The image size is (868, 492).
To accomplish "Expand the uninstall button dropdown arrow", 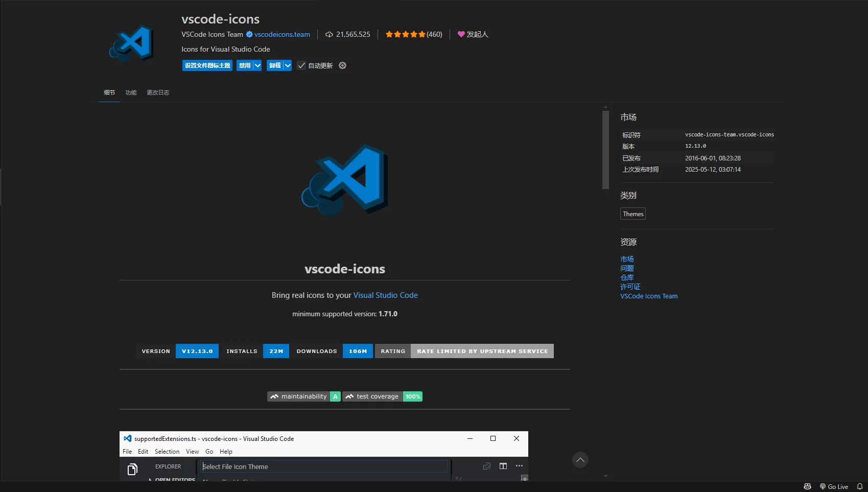I will [288, 65].
